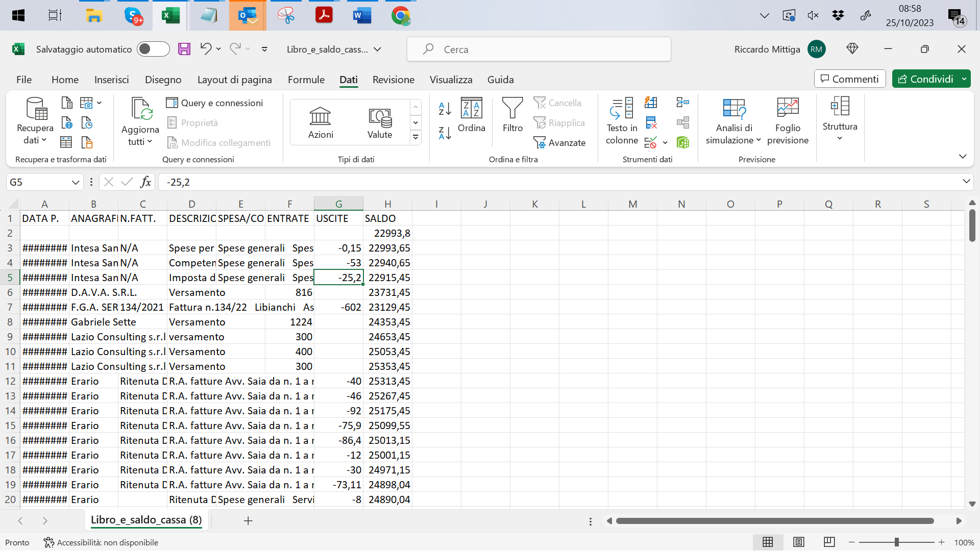Click the Save floppy disk icon

tap(184, 49)
